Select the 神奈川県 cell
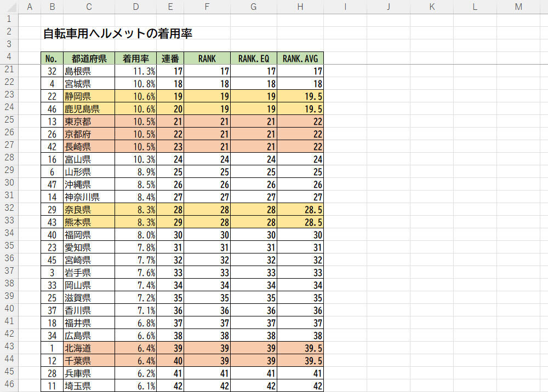 coord(89,197)
